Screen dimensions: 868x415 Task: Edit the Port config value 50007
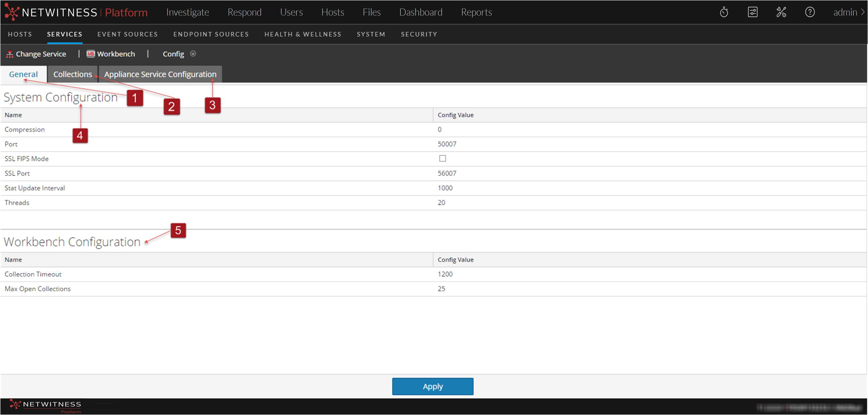[x=447, y=144]
